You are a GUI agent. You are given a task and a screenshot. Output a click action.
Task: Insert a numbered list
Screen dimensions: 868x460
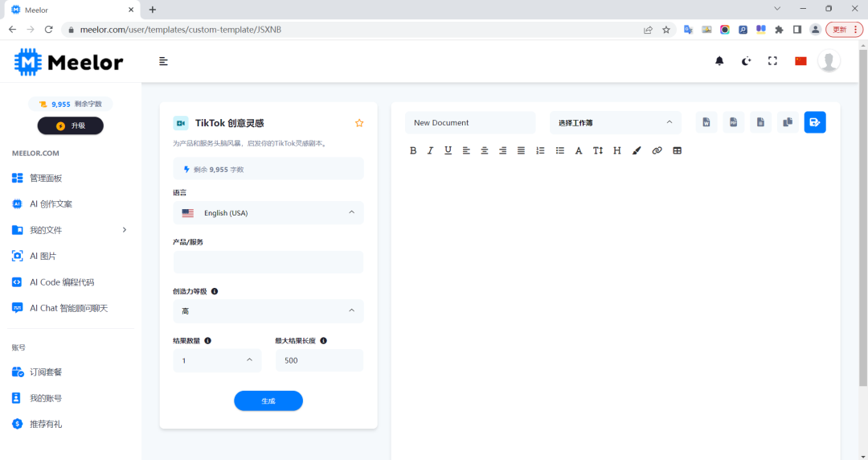click(540, 150)
